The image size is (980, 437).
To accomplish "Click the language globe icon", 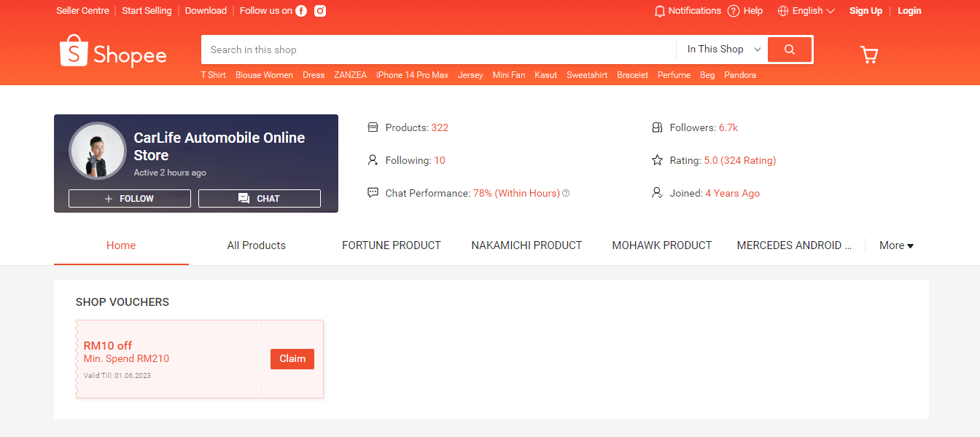I will pyautogui.click(x=783, y=11).
